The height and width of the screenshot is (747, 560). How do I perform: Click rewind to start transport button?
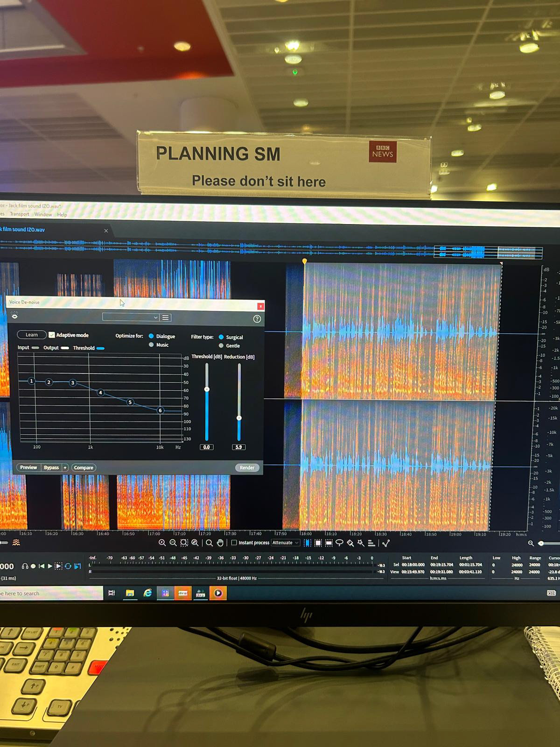42,566
